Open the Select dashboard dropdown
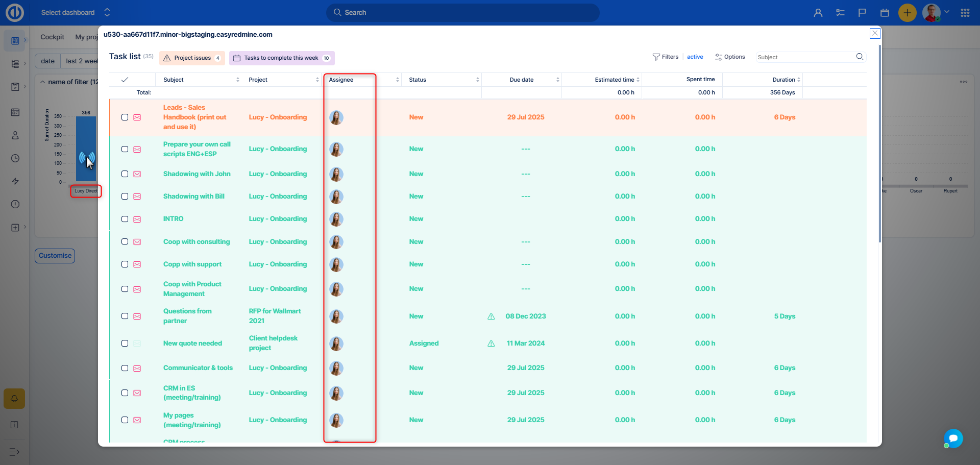Screen dimensions: 980x465 [x=76, y=12]
